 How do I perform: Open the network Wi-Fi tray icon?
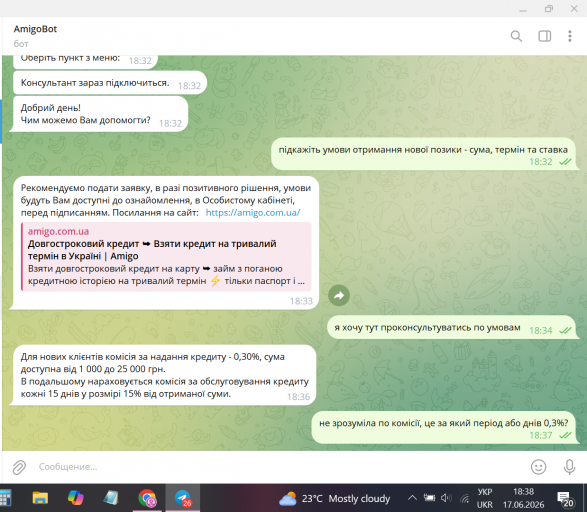(x=465, y=498)
